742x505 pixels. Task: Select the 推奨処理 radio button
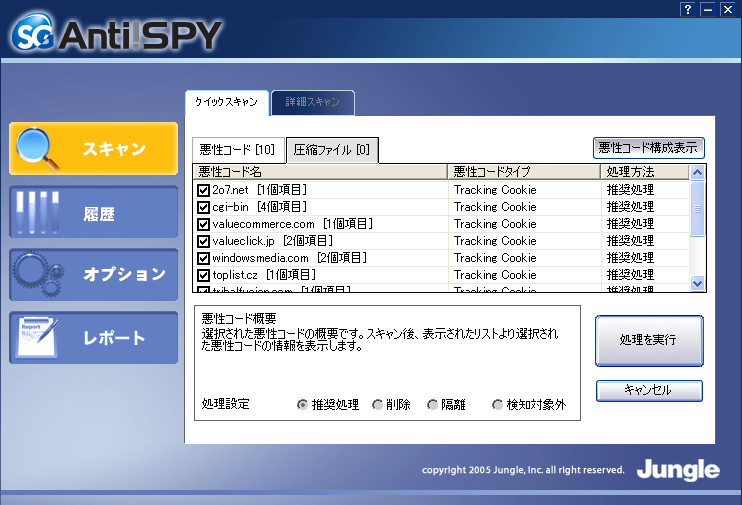pos(302,405)
